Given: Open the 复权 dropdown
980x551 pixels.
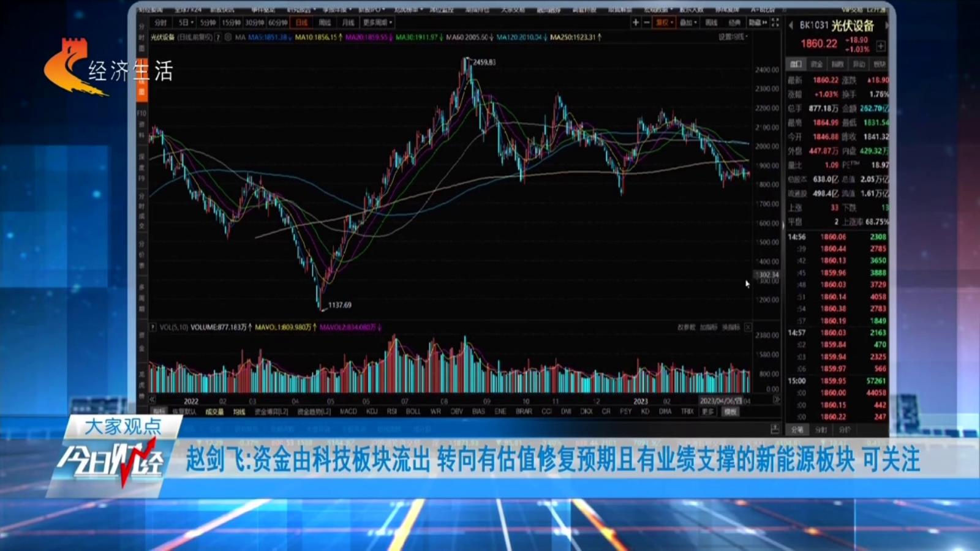Looking at the screenshot, I should tap(665, 23).
